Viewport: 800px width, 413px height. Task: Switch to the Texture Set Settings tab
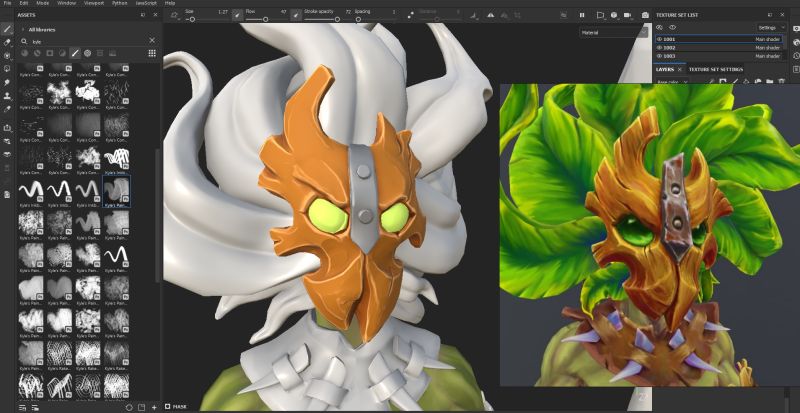(x=716, y=69)
